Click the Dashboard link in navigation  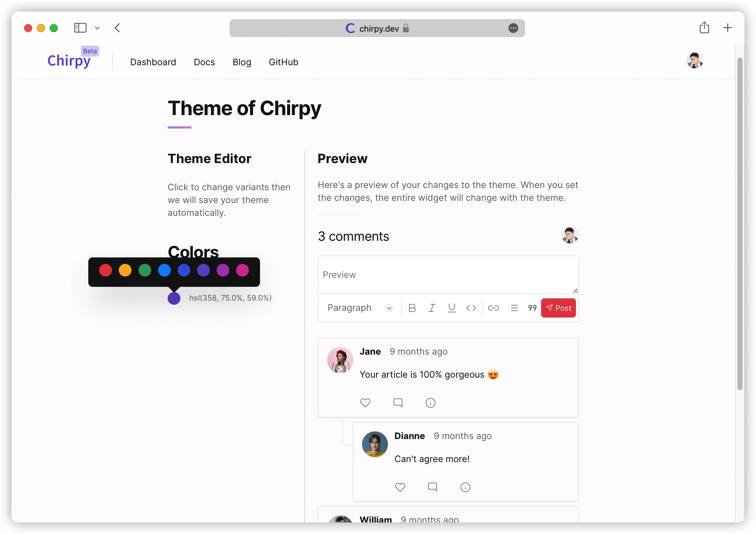[x=153, y=62]
